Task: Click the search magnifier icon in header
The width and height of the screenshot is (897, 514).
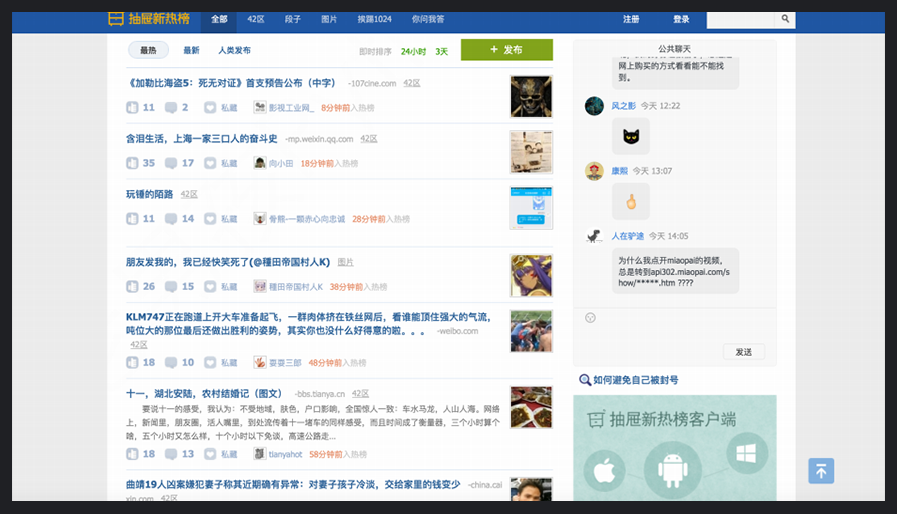Action: (x=786, y=19)
